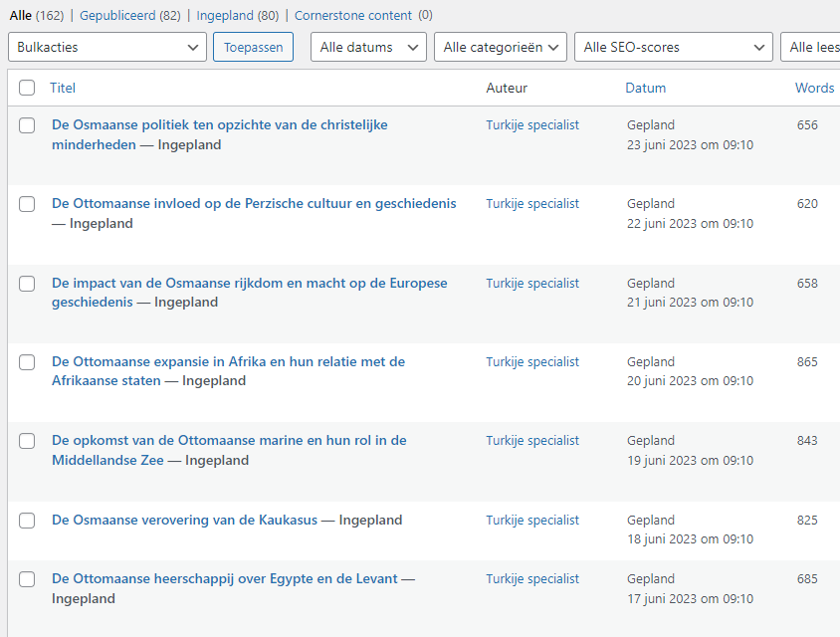Open post 'De impact van de Osmaanse rijkdom en macht'
Viewport: 840px width, 637px height.
coord(250,293)
